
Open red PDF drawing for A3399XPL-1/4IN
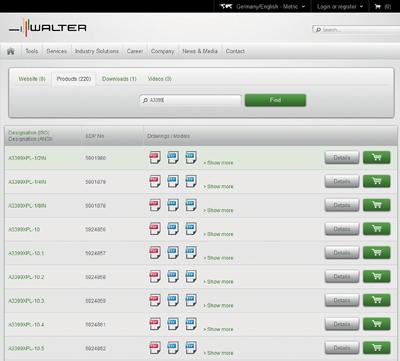click(x=155, y=181)
